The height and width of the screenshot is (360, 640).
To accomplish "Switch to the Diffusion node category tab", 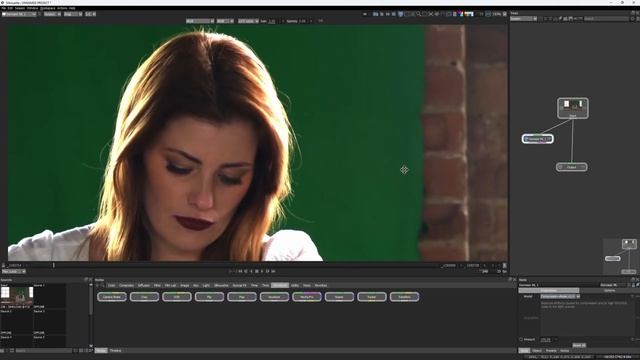I will click(144, 285).
